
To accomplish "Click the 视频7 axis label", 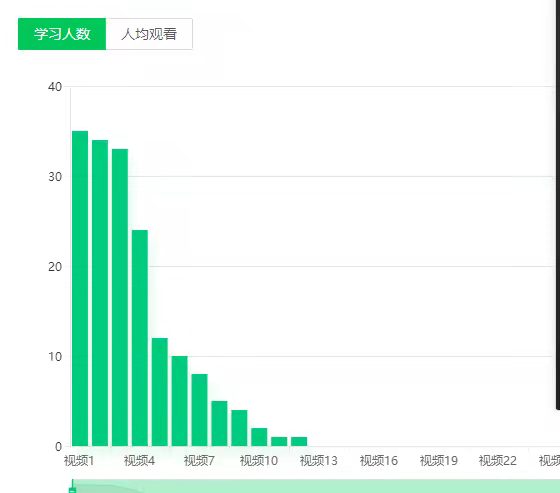I will (199, 460).
